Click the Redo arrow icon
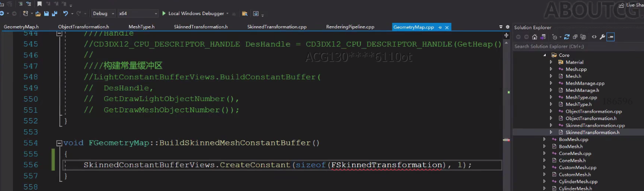Screen dimensions: 644x191 tap(78, 14)
